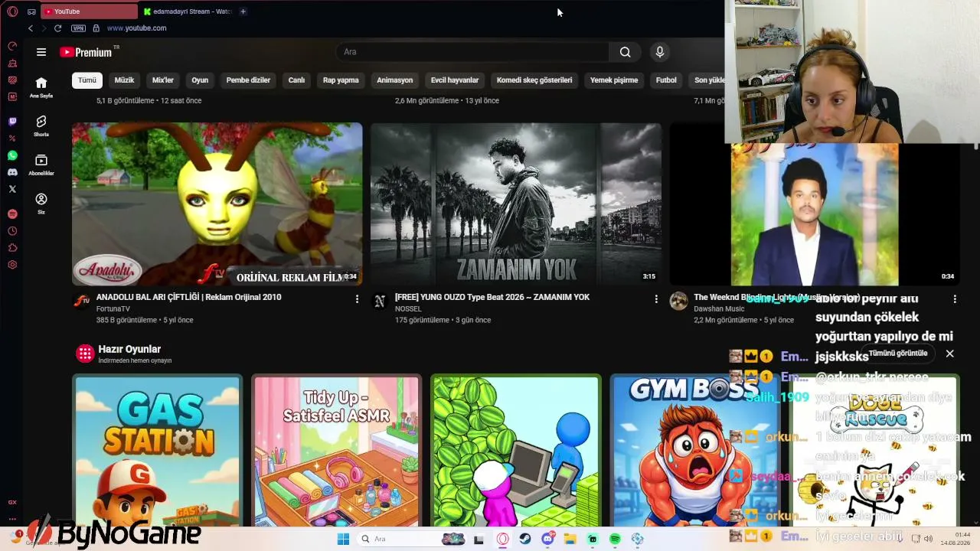
Task: Play the Weeknd Blinding Lights thumbnail
Action: click(x=815, y=214)
